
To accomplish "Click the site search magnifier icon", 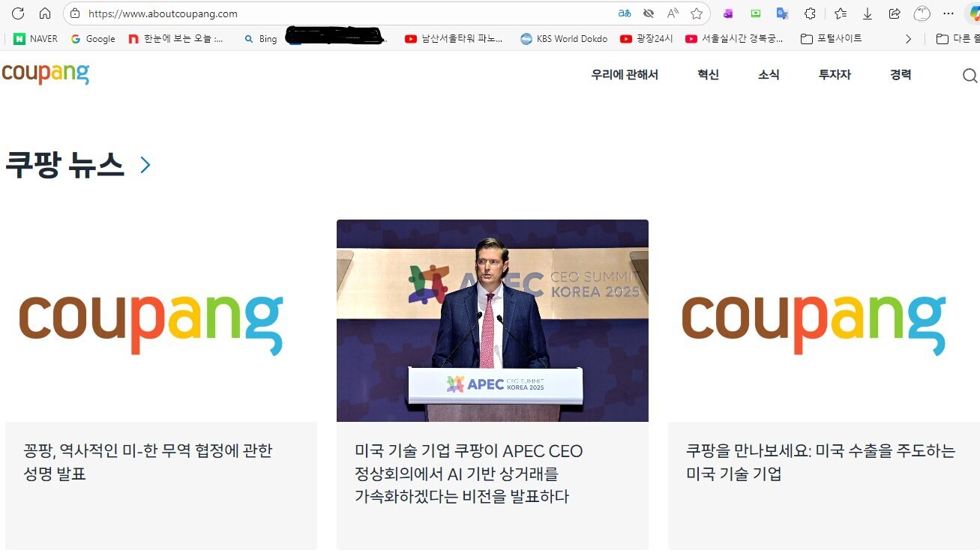I will pos(970,76).
